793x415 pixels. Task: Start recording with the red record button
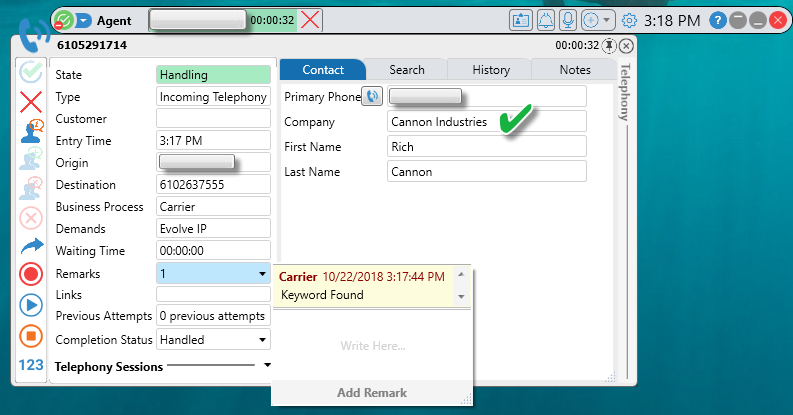[x=31, y=274]
